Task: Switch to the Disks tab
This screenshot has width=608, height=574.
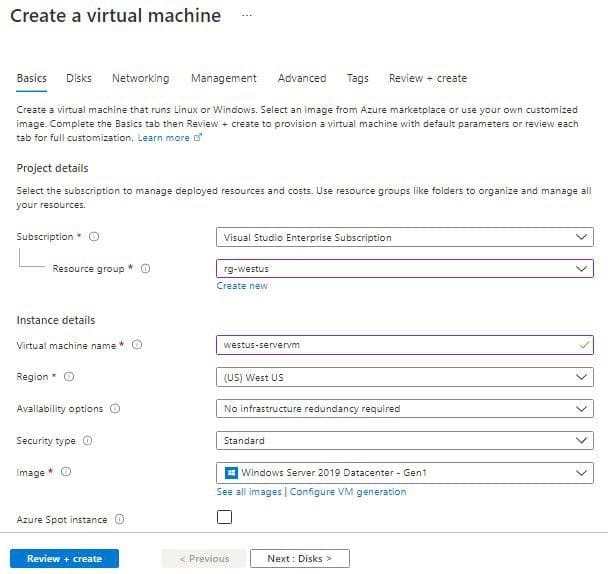Action: pyautogui.click(x=79, y=78)
